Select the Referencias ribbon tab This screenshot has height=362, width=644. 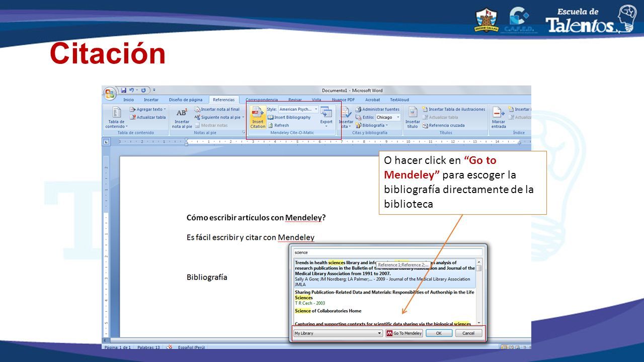[x=223, y=100]
